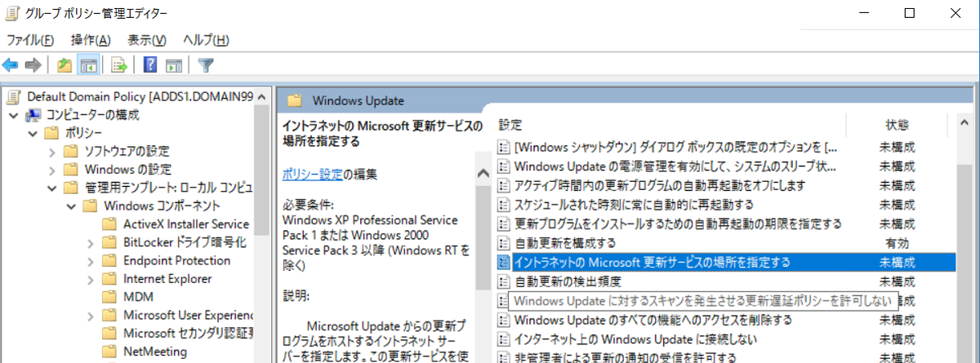Expand the BitLocker ドライブ暗号化 node
Image resolution: width=980 pixels, height=363 pixels.
(x=90, y=242)
